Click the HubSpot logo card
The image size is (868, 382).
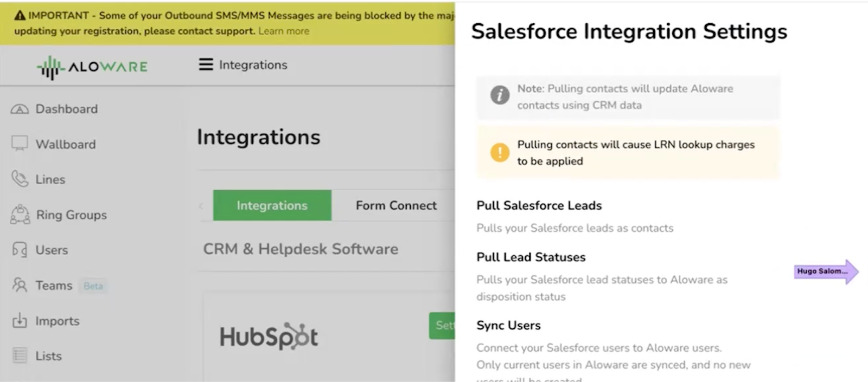click(x=269, y=336)
